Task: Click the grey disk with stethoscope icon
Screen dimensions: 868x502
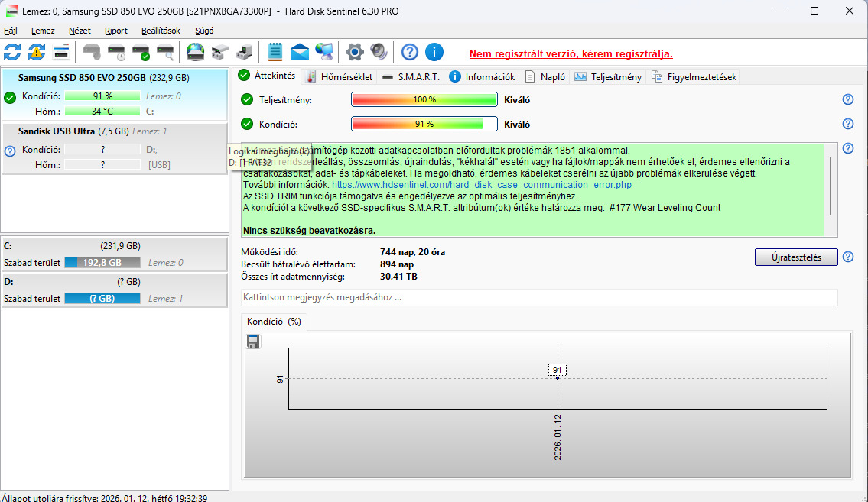Action: click(92, 53)
